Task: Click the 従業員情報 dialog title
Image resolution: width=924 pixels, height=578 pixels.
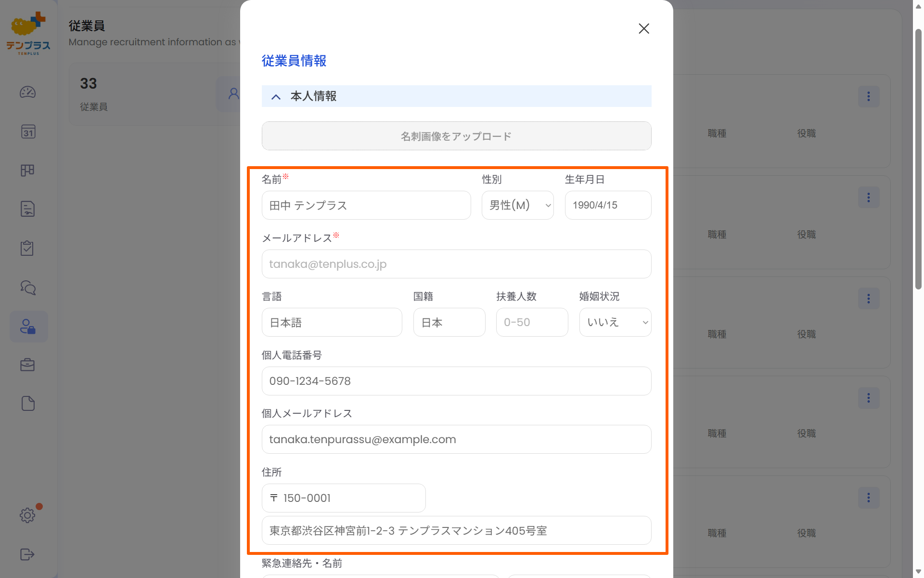Action: [294, 61]
